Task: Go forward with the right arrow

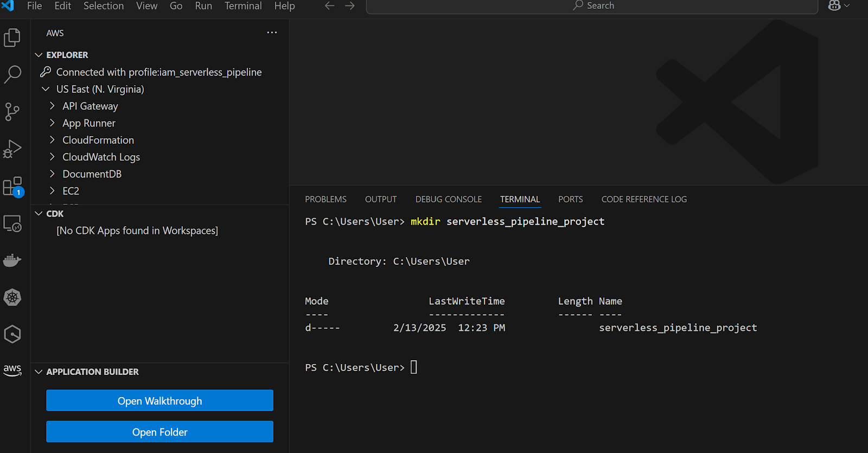Action: (x=350, y=6)
